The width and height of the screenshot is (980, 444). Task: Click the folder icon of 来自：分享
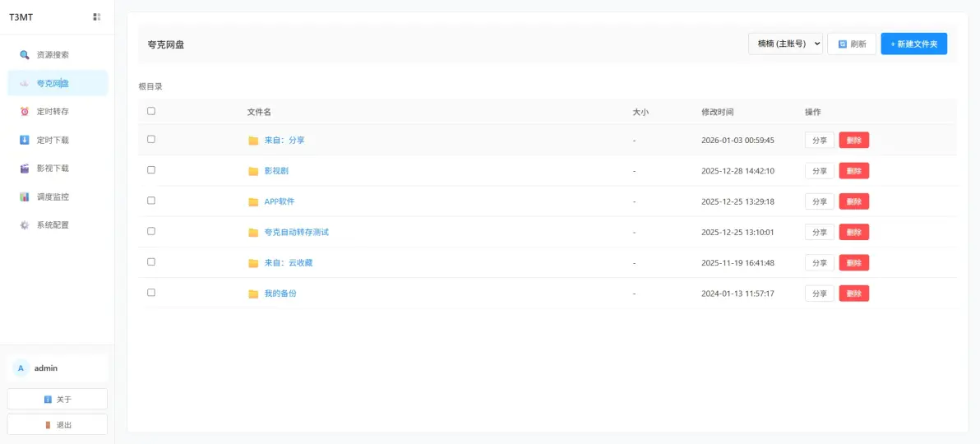[253, 141]
